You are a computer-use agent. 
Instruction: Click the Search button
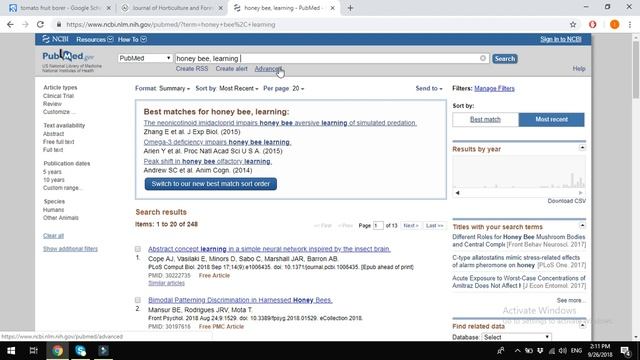click(x=504, y=58)
